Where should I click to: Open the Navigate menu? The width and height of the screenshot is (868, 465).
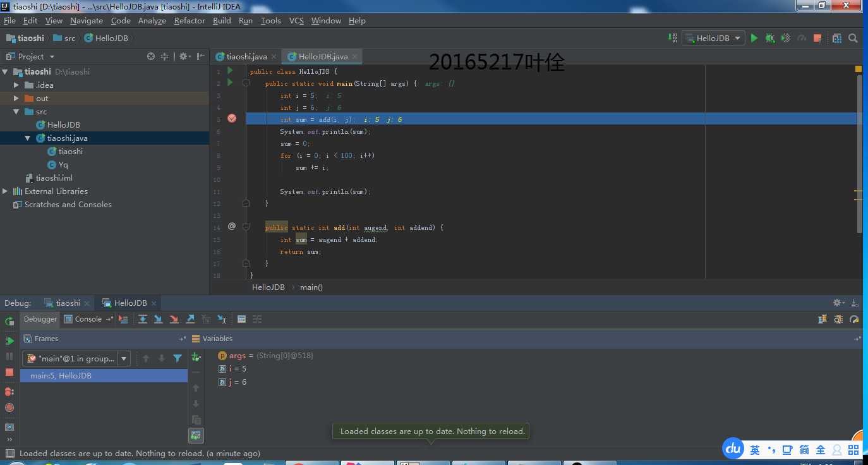tap(86, 20)
